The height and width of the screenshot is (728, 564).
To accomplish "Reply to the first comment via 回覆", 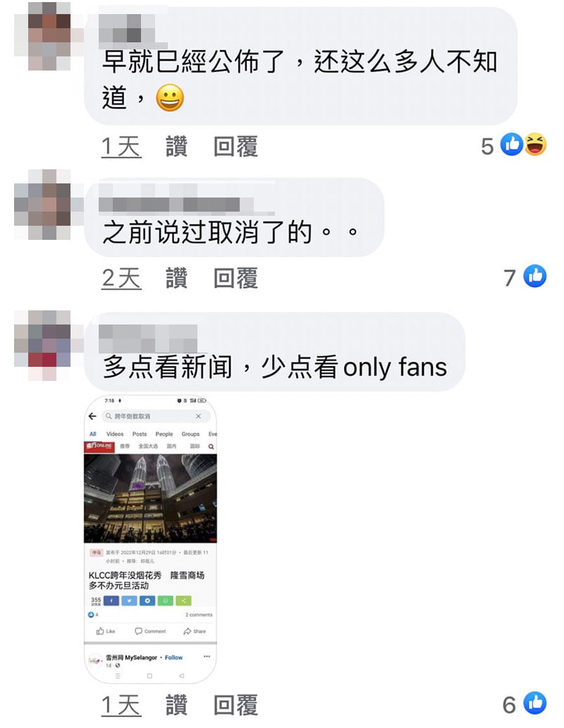I will pos(235,147).
